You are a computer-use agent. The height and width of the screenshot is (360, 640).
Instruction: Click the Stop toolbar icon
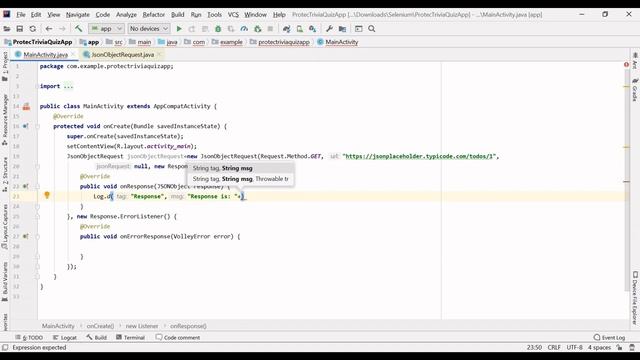[x=270, y=29]
